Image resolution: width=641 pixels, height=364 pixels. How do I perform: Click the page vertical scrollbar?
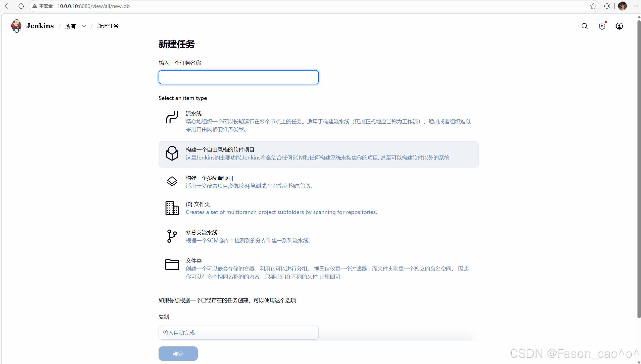tap(639, 168)
